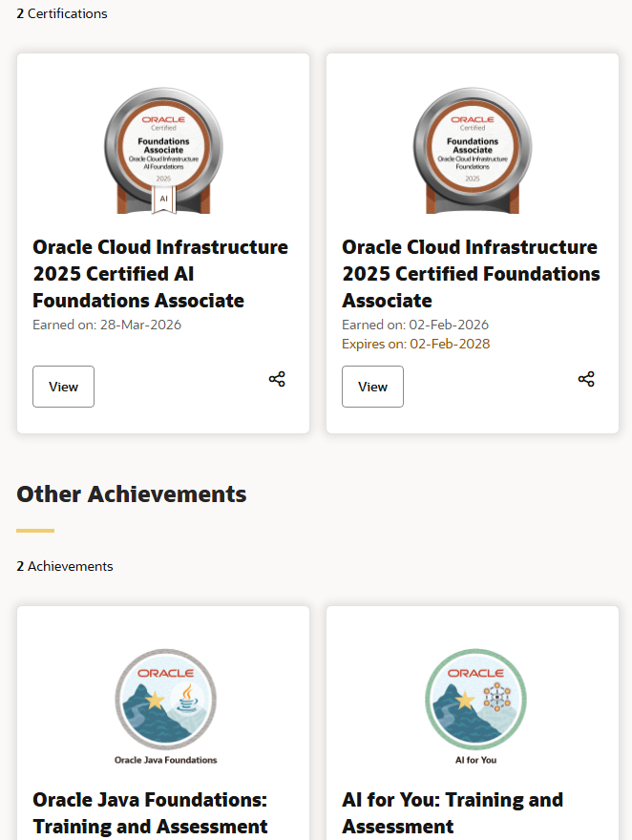Open the AI Foundations Associate badge image
The width and height of the screenshot is (632, 840).
[x=163, y=151]
